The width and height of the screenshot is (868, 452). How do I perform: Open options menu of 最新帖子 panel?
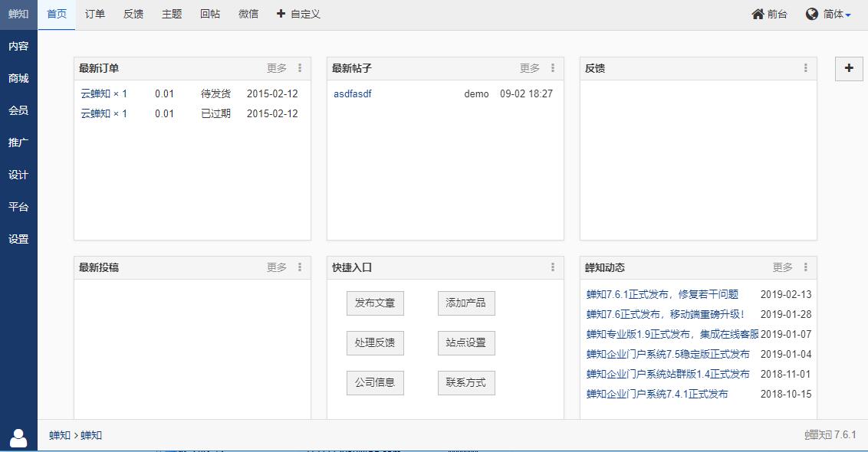(x=552, y=68)
